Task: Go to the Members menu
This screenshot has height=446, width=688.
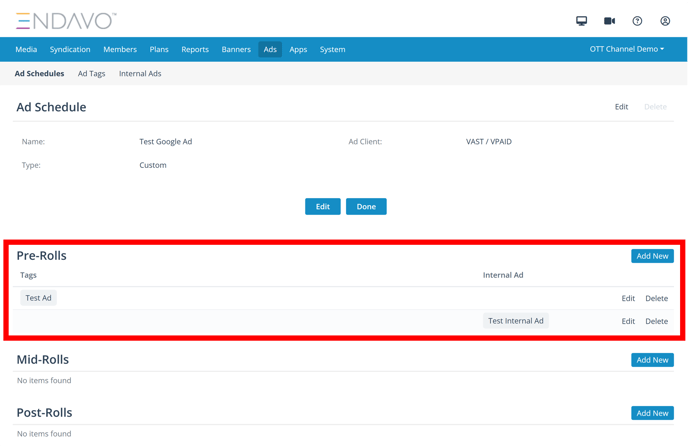Action: [x=120, y=50]
